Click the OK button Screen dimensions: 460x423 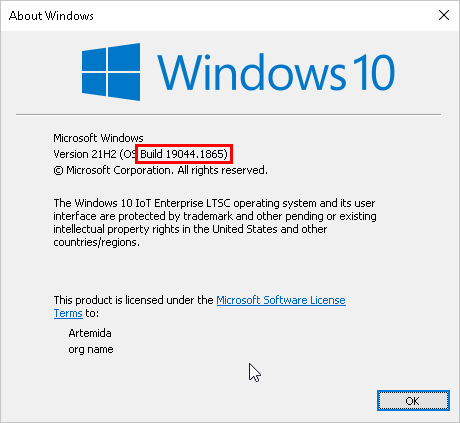[413, 400]
